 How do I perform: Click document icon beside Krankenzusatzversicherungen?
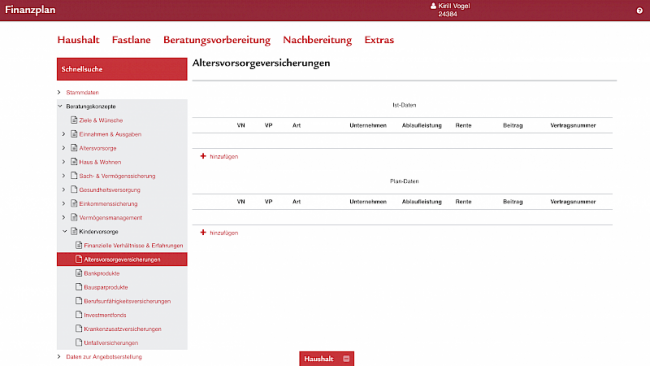(x=78, y=329)
